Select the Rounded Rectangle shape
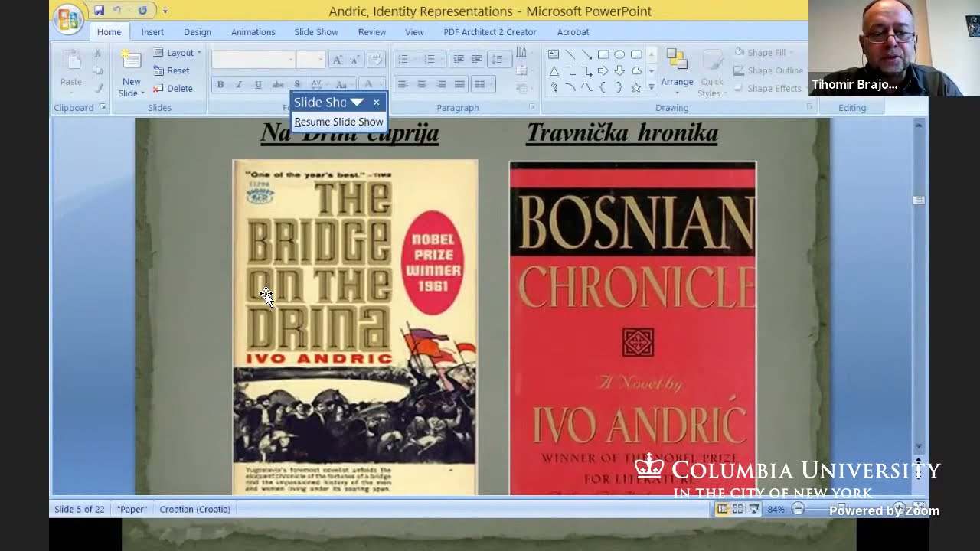This screenshot has width=980, height=551. point(636,54)
